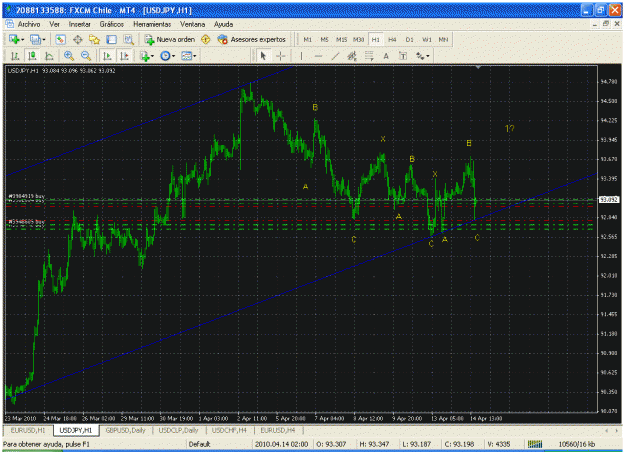Open the templates dropdown
The width and height of the screenshot is (625, 452).
click(189, 56)
